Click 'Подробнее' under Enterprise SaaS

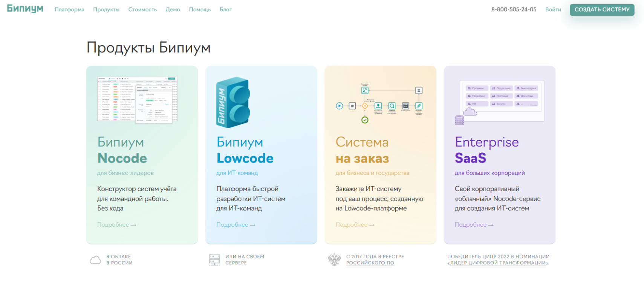(x=474, y=225)
